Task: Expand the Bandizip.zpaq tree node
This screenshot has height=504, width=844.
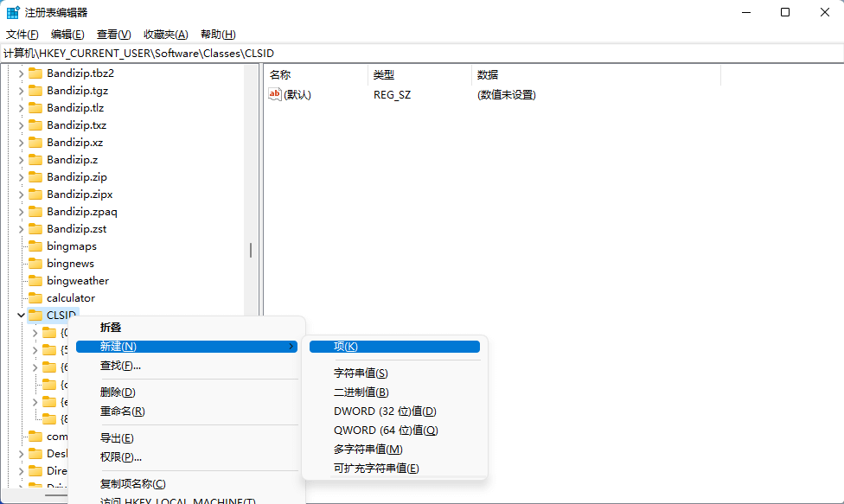Action: 21,212
